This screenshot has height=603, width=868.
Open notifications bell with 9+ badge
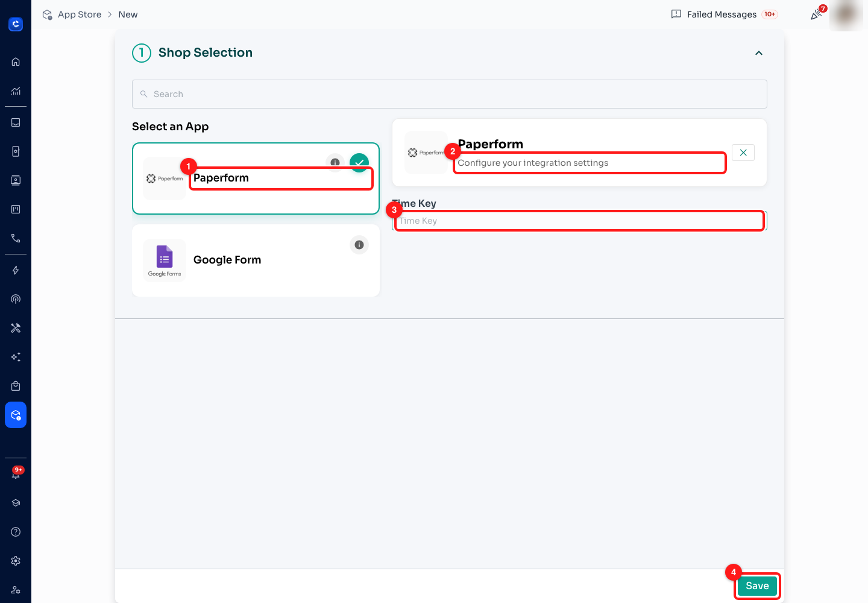(16, 474)
